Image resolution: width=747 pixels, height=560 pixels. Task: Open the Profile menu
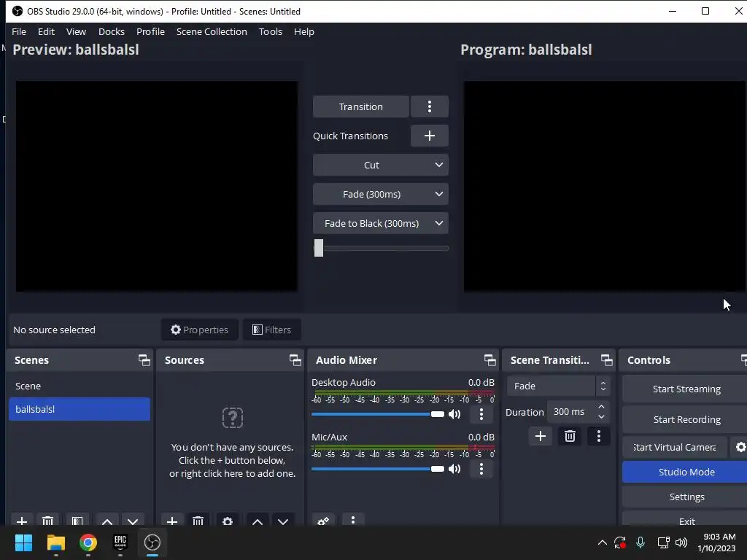pos(150,31)
